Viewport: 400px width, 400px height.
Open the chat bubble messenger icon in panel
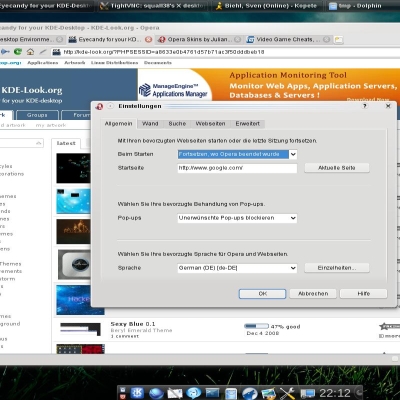(194, 393)
